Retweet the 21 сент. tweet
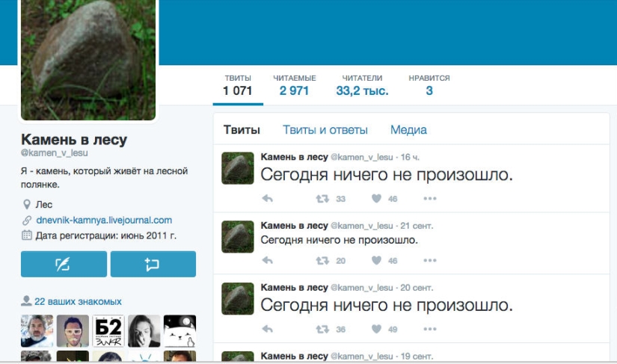 click(x=322, y=261)
